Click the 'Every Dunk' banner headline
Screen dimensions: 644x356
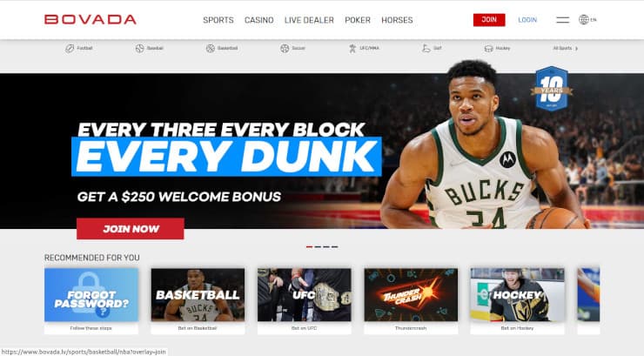pyautogui.click(x=227, y=157)
